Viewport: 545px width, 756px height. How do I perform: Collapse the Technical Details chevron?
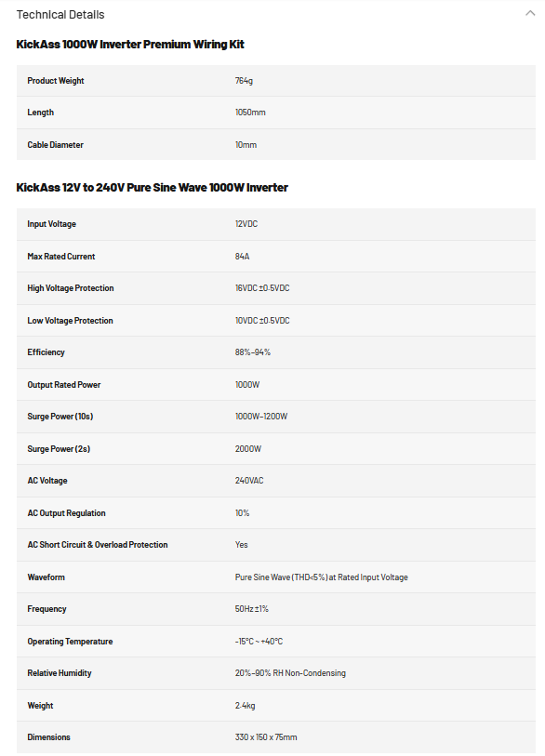[x=530, y=14]
